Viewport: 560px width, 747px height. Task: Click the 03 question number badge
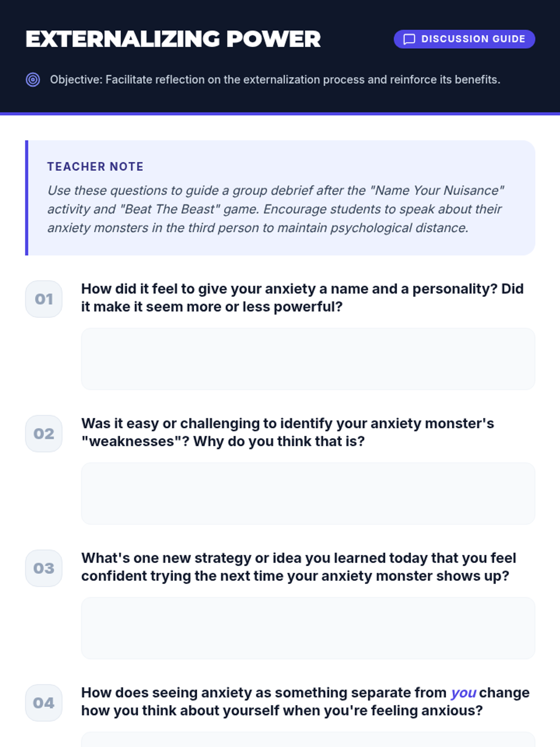pos(44,568)
